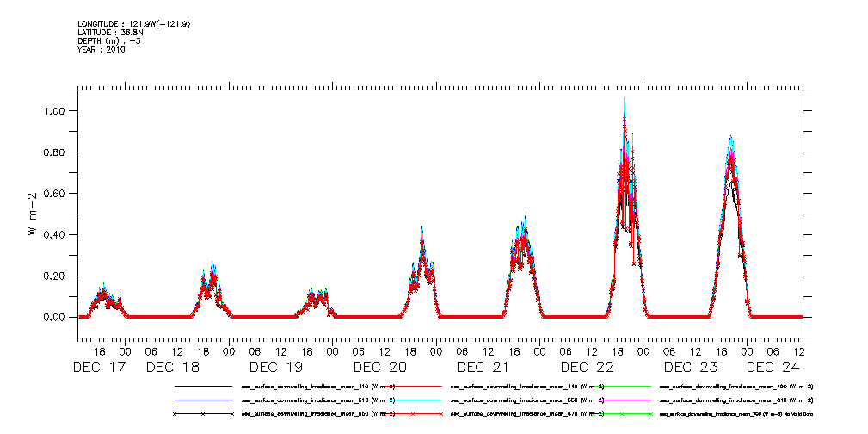
Task: Click the DEC 20 date label
Action: [x=380, y=367]
